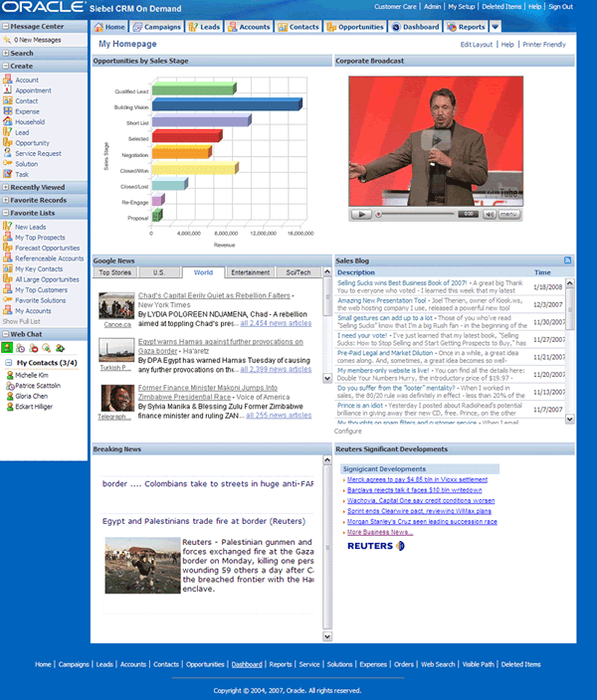This screenshot has width=597, height=700.
Task: Click the My Top Customers list icon
Action: 8,289
